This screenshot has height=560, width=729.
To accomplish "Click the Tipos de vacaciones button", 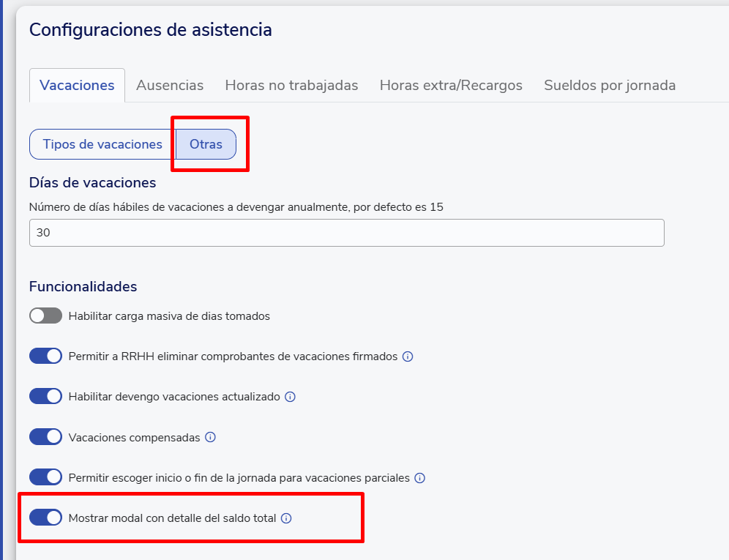I will 102,144.
